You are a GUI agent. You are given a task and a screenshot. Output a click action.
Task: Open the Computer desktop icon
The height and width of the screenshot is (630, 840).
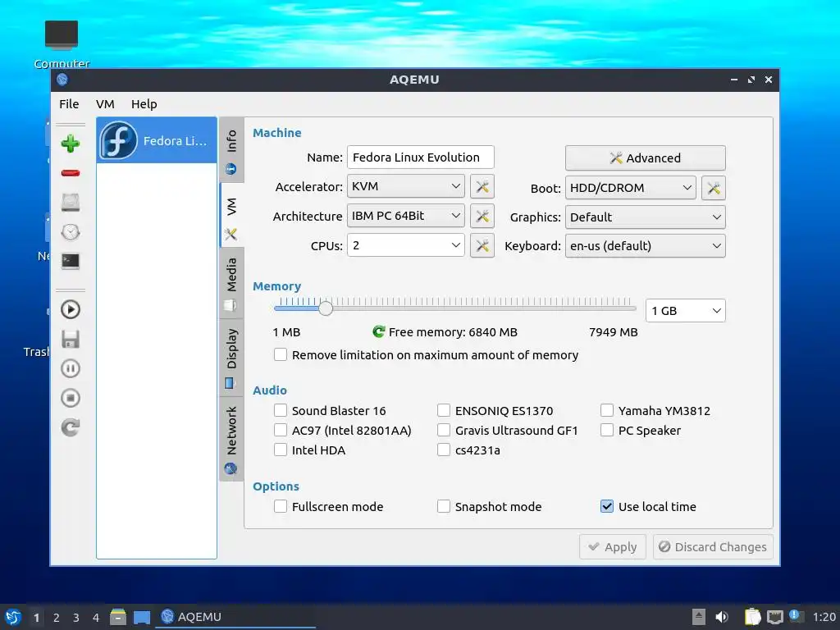pos(62,44)
